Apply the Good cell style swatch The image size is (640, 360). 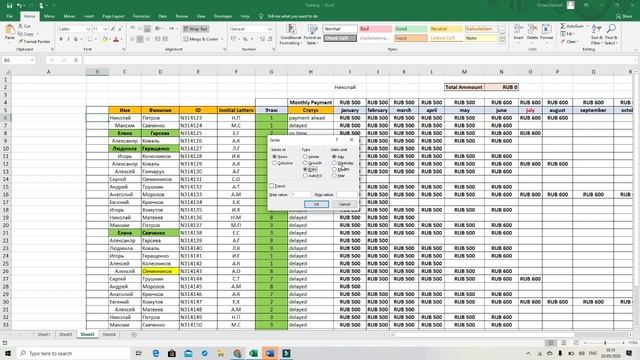(x=411, y=29)
